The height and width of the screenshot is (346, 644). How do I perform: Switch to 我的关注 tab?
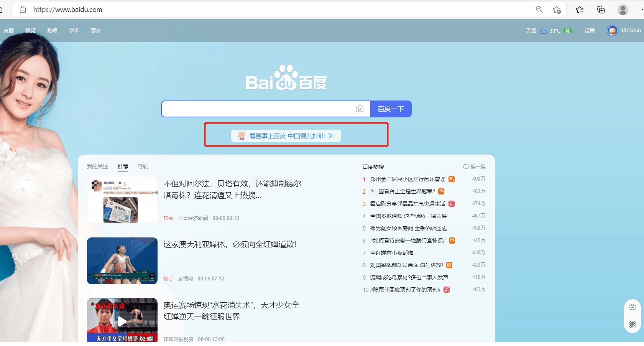(x=97, y=166)
